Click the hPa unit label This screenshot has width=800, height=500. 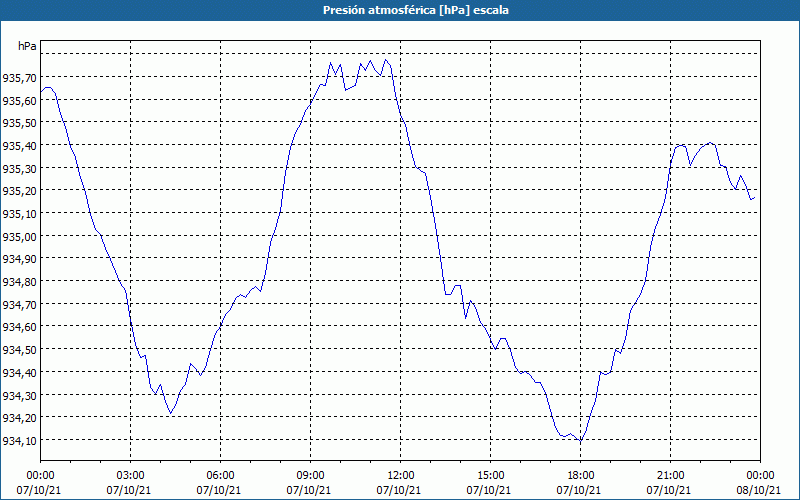point(27,46)
